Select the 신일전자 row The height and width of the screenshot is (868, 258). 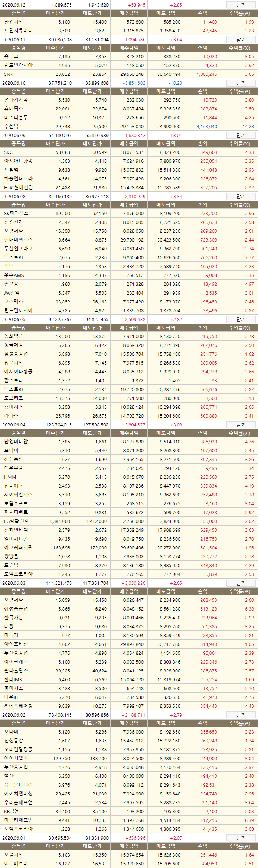point(129,222)
